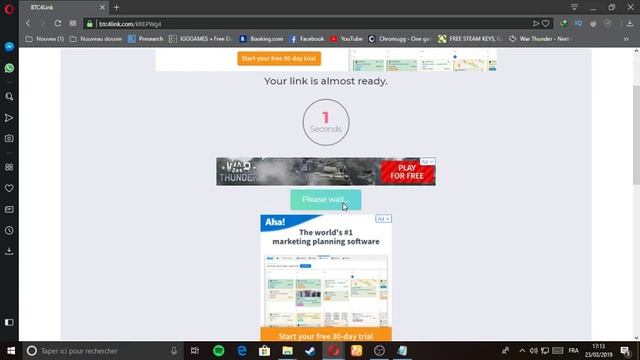Open History clock in the sidebar
The height and width of the screenshot is (360, 640).
tap(9, 231)
